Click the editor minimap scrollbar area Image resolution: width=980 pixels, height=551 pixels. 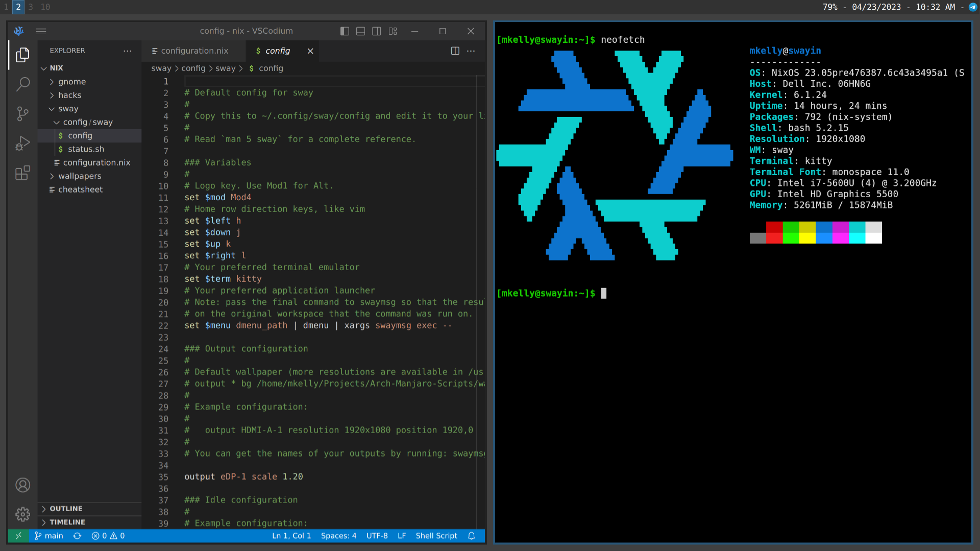[x=480, y=301]
